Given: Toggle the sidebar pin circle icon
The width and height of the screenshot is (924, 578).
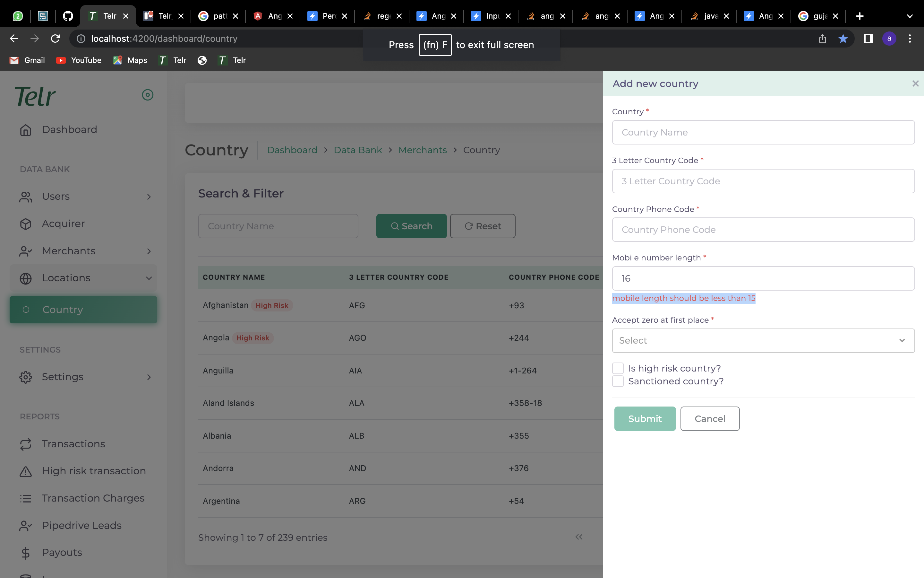Looking at the screenshot, I should 148,95.
